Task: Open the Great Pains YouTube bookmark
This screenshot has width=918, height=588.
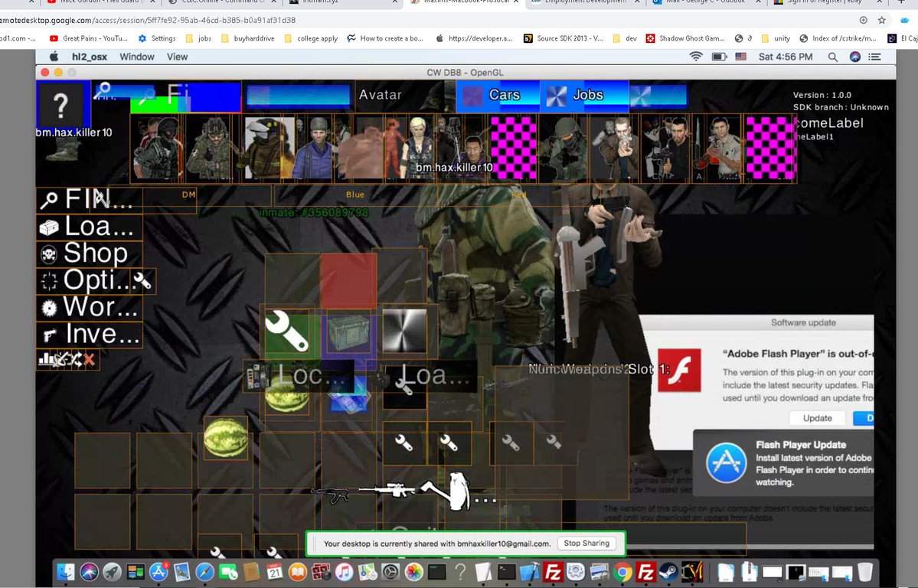Action: [88, 38]
